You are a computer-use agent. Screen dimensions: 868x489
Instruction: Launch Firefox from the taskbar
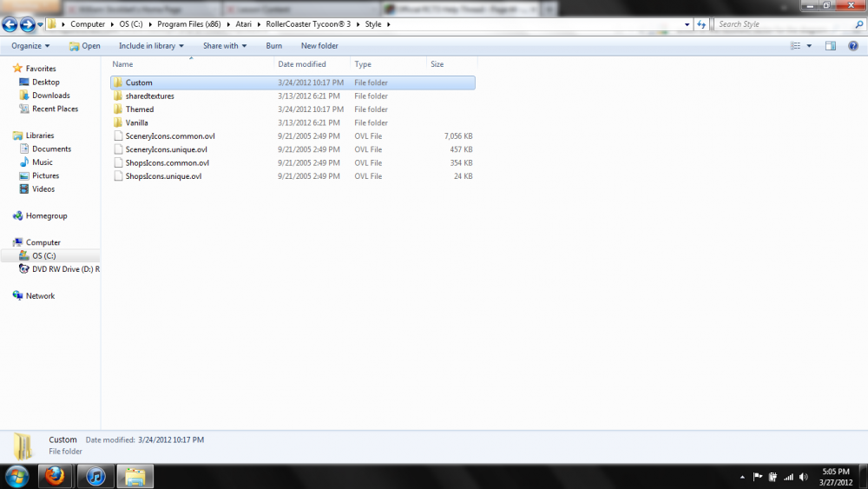(54, 476)
